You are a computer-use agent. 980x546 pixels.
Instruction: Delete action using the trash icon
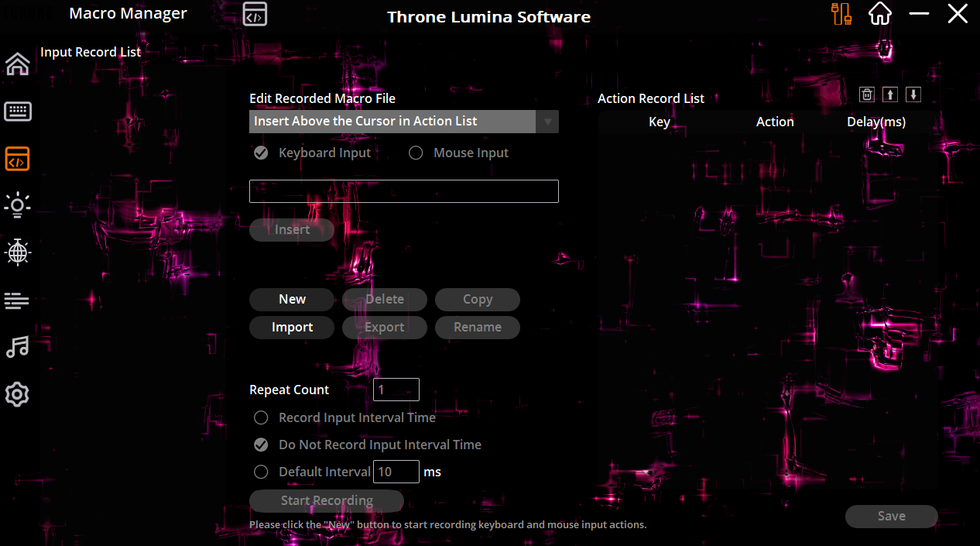(x=868, y=94)
